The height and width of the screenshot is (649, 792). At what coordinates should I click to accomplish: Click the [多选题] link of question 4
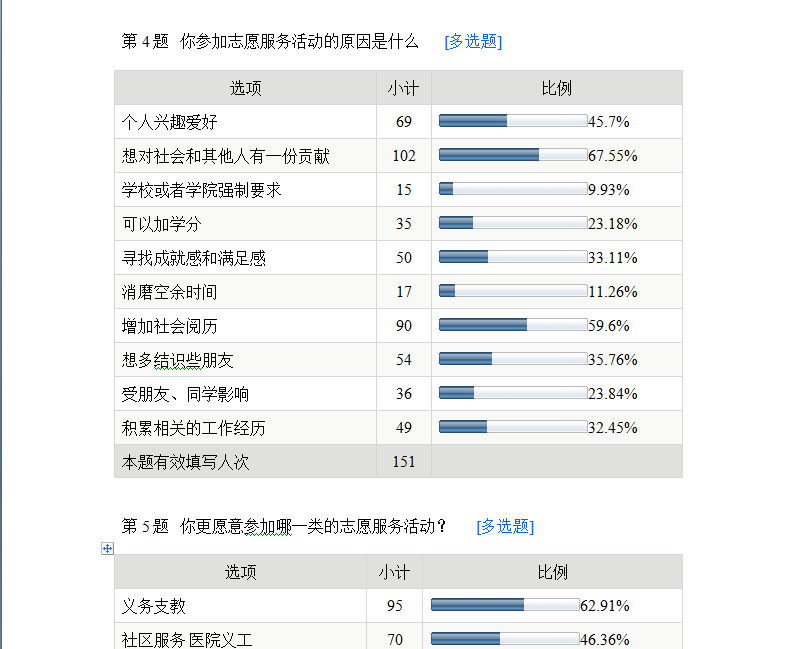point(473,42)
